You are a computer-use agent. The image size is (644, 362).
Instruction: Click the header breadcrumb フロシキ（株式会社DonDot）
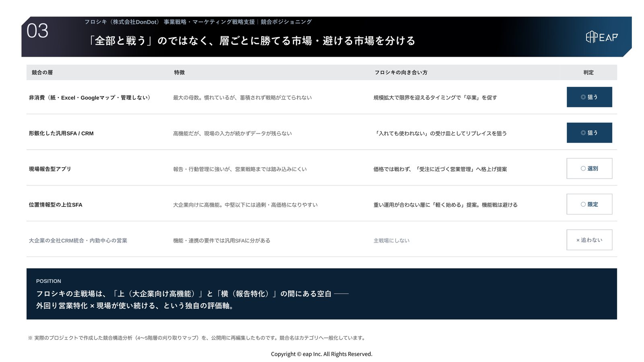(122, 22)
